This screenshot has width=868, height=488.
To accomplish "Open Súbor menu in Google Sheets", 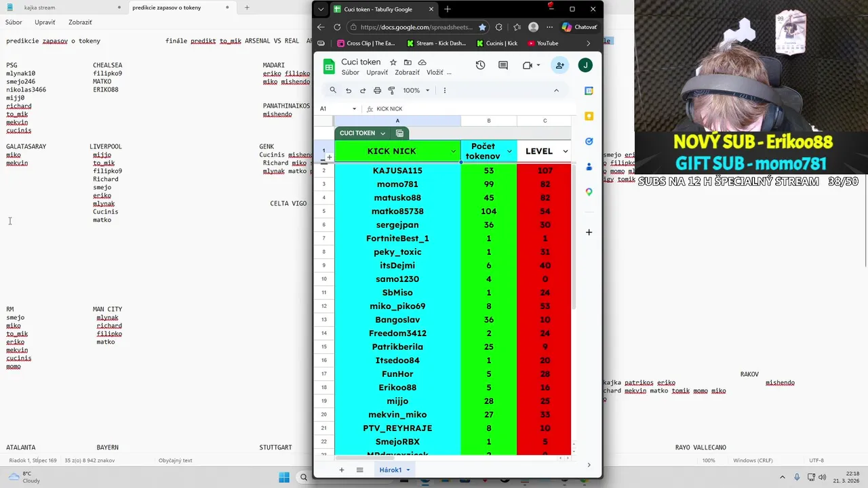I will (x=350, y=73).
